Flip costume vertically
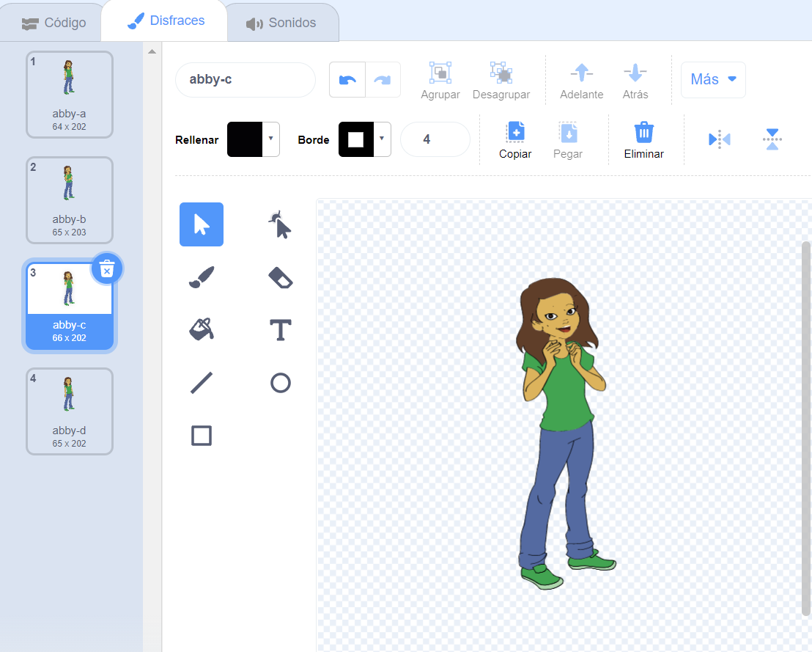Image resolution: width=812 pixels, height=652 pixels. pos(772,139)
